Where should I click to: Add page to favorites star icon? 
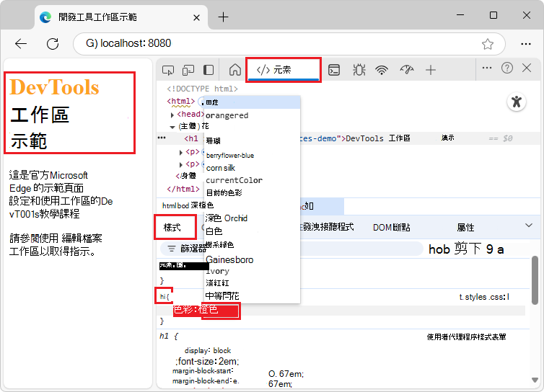pyautogui.click(x=488, y=44)
